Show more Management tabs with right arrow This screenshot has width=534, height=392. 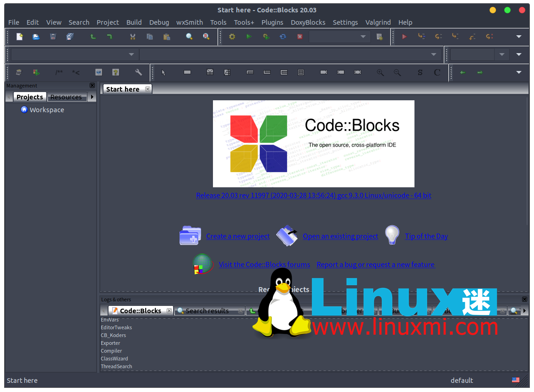coord(92,97)
